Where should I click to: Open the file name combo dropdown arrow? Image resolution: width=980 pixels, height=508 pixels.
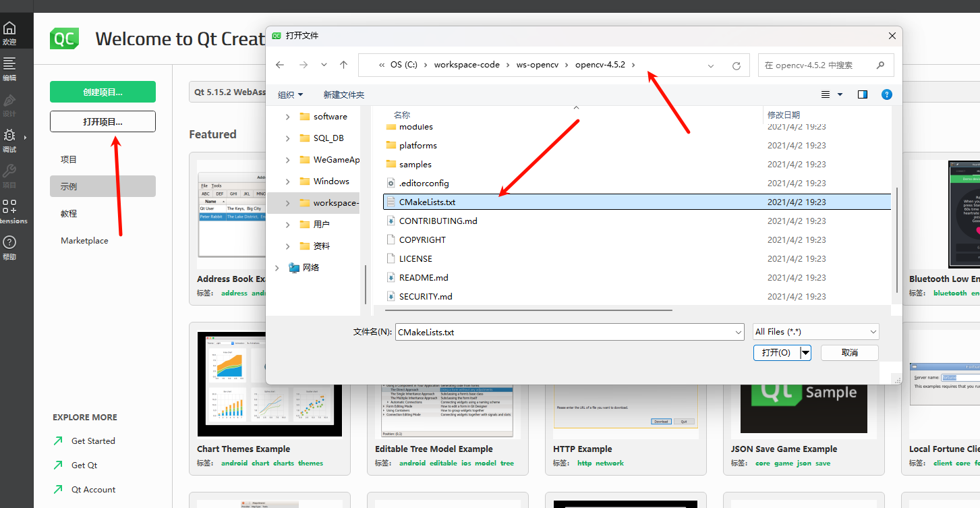click(738, 332)
